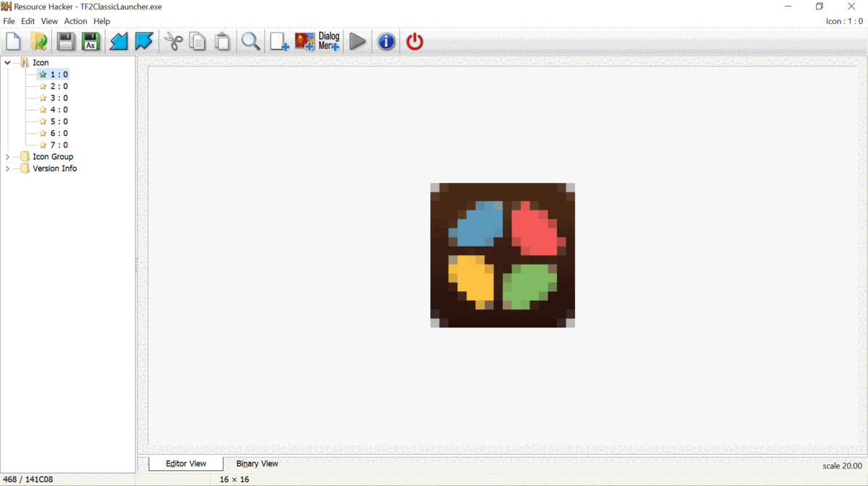This screenshot has width=868, height=486.
Task: Click the New blank script toolbar icon
Action: 13,41
